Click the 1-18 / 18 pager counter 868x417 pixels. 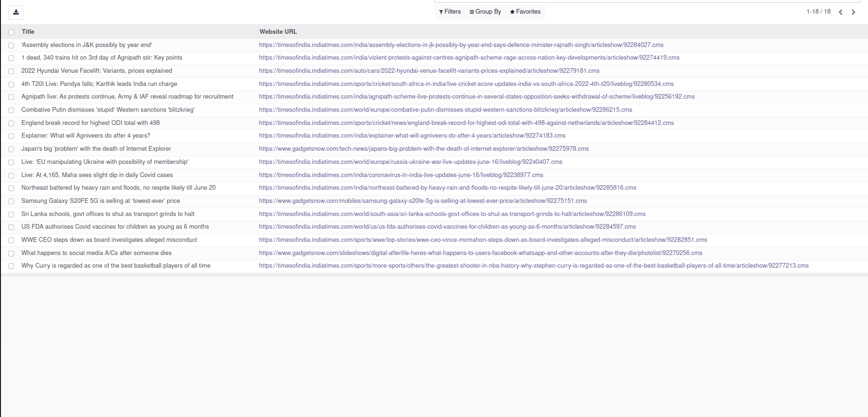point(818,12)
